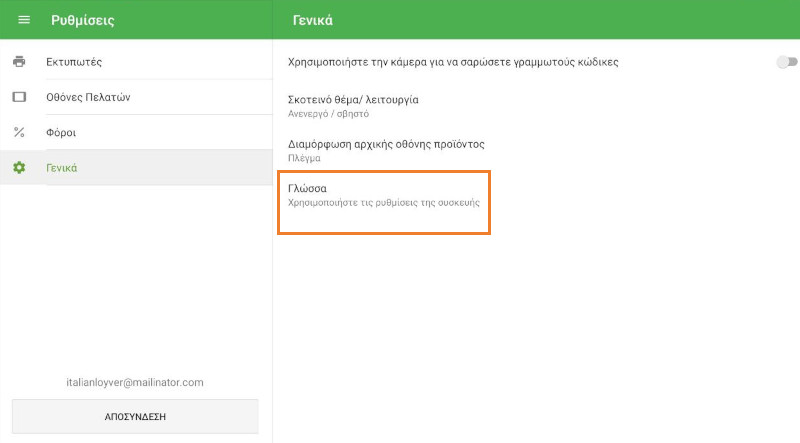The height and width of the screenshot is (443, 800).
Task: Click the Πλέγμα layout value
Action: click(x=304, y=158)
